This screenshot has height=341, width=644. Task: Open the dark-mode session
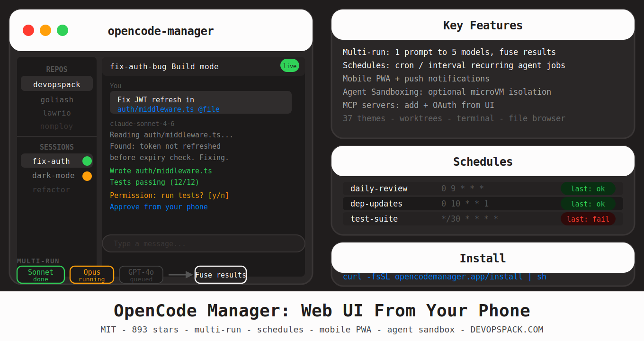[x=54, y=175]
